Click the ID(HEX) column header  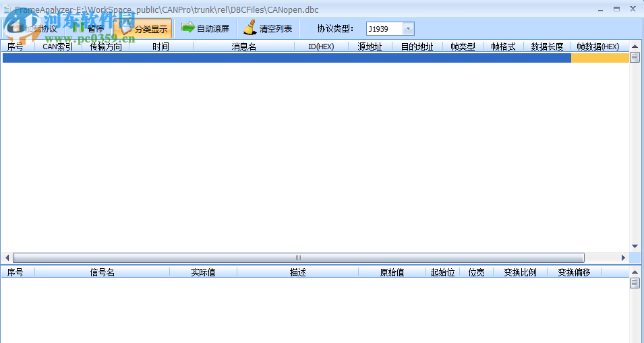(321, 46)
